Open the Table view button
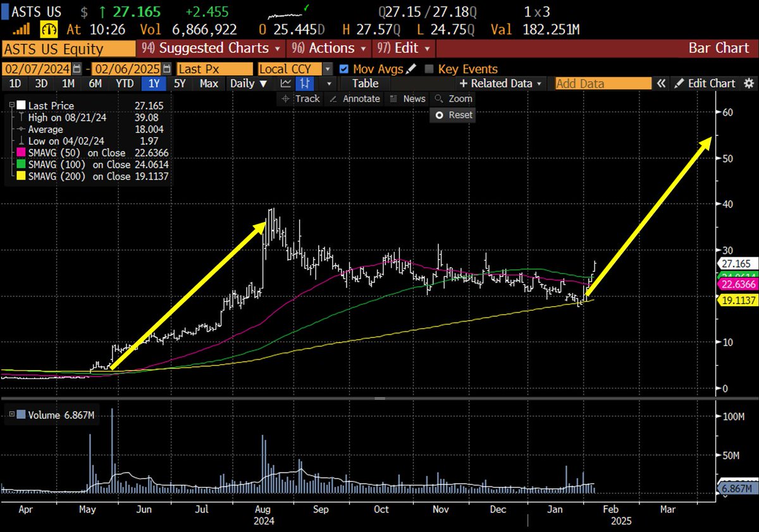Image resolution: width=759 pixels, height=532 pixels. (366, 84)
